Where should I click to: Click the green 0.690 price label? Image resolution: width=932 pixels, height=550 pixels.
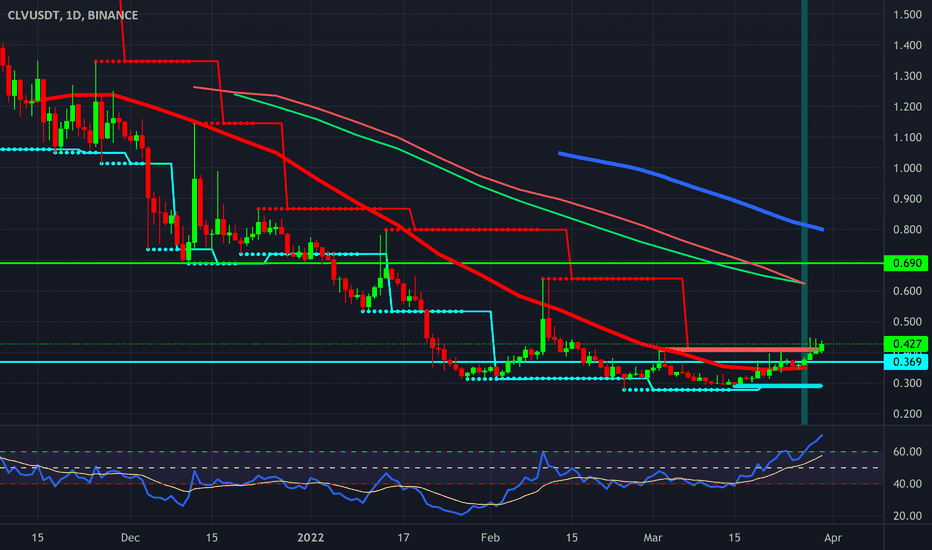tap(907, 263)
